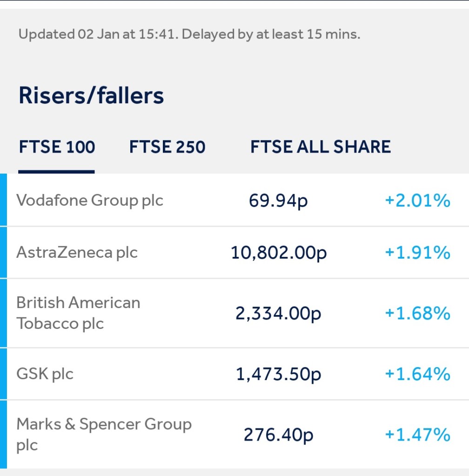Tap AstraZeneca's +1.91% change

click(x=417, y=253)
